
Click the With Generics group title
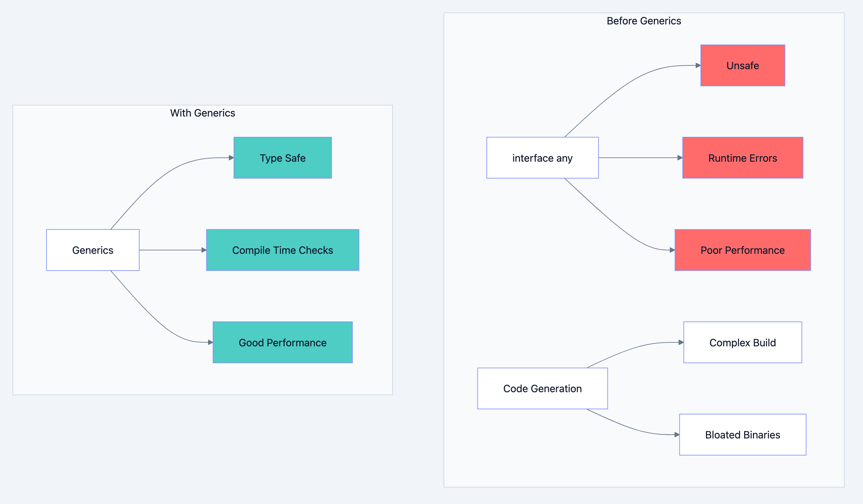[x=203, y=113]
